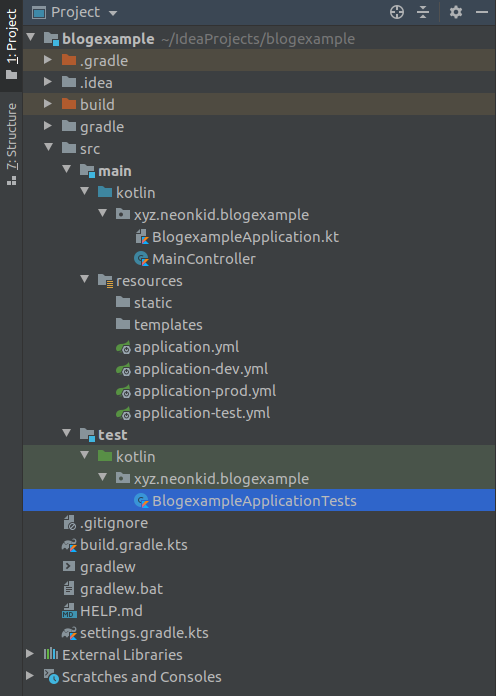
Task: Collapse the test module arrow
Action: point(67,433)
